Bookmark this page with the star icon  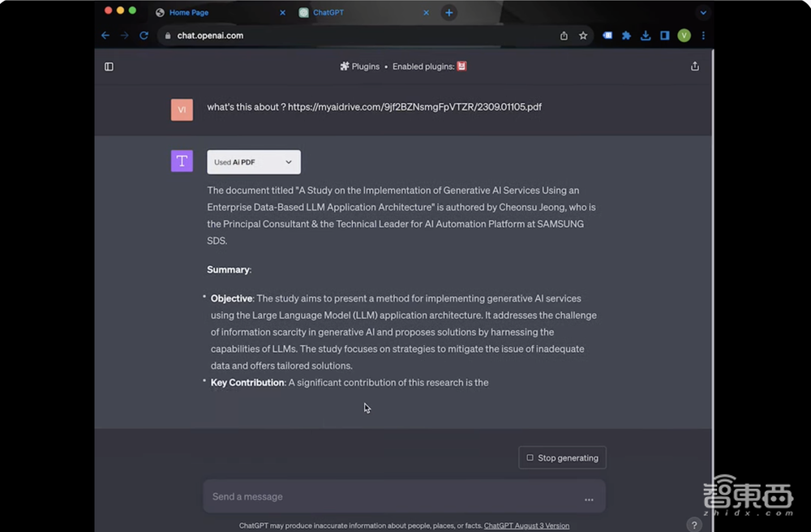click(583, 36)
